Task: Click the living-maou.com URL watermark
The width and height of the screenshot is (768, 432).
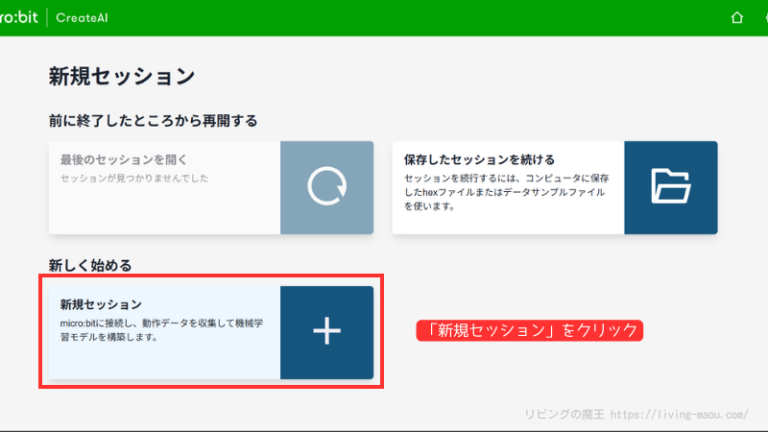Action: pyautogui.click(x=690, y=413)
